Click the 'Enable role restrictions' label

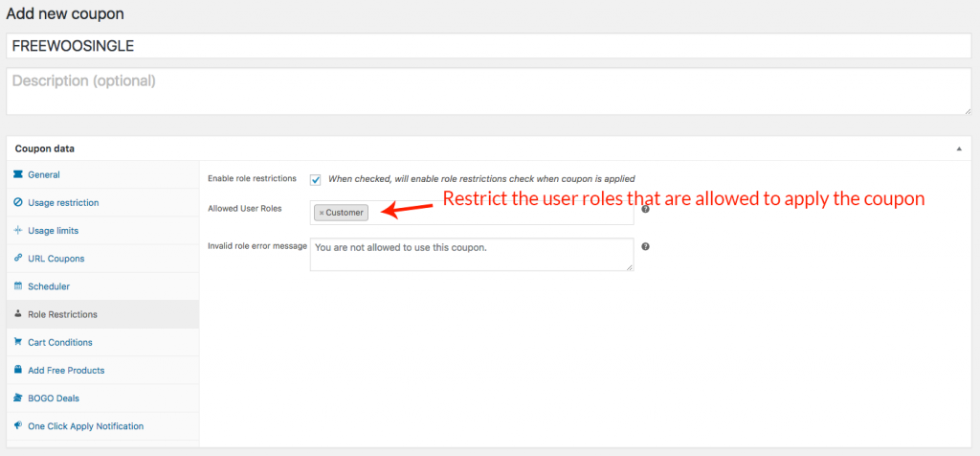point(252,178)
